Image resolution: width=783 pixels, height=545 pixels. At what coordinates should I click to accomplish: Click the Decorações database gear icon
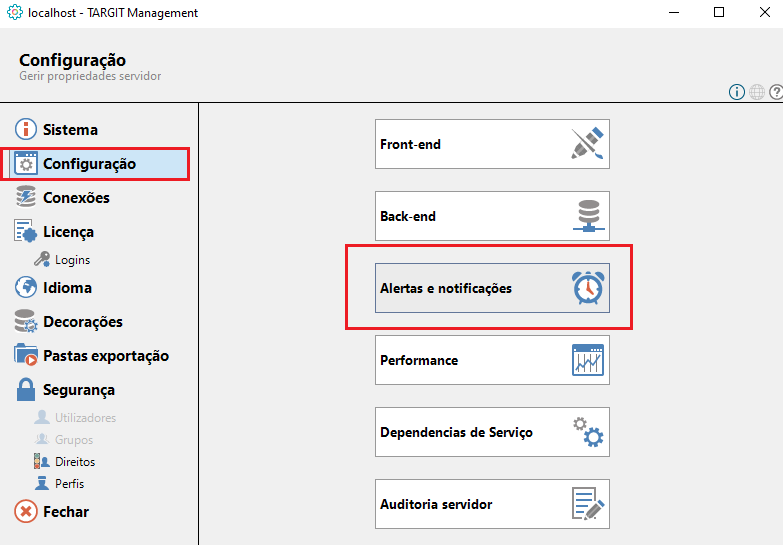point(25,321)
